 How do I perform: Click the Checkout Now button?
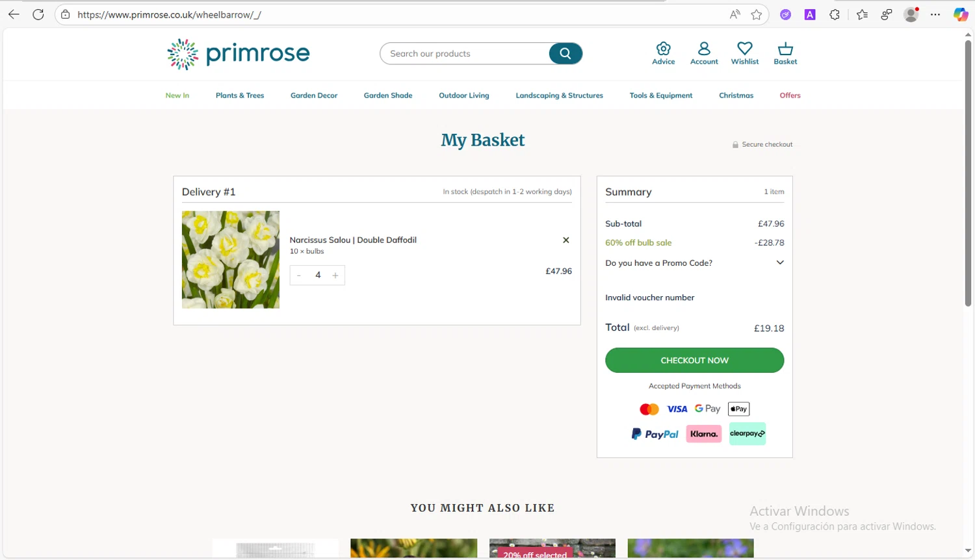click(694, 361)
